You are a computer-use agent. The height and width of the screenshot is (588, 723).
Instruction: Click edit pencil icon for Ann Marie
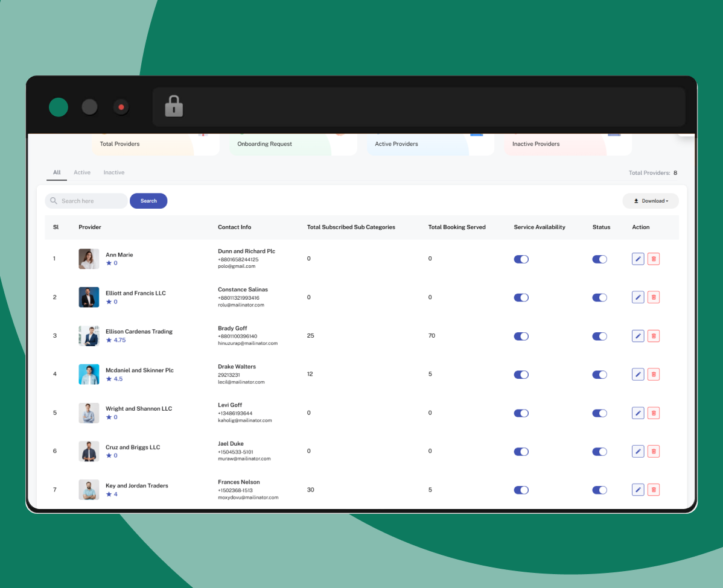pos(638,259)
